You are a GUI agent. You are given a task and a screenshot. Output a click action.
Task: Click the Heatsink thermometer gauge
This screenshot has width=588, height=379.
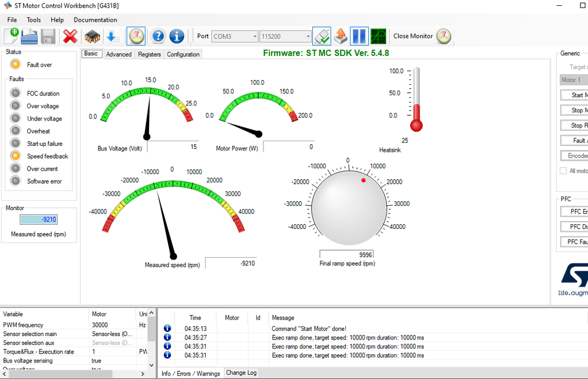click(x=416, y=99)
